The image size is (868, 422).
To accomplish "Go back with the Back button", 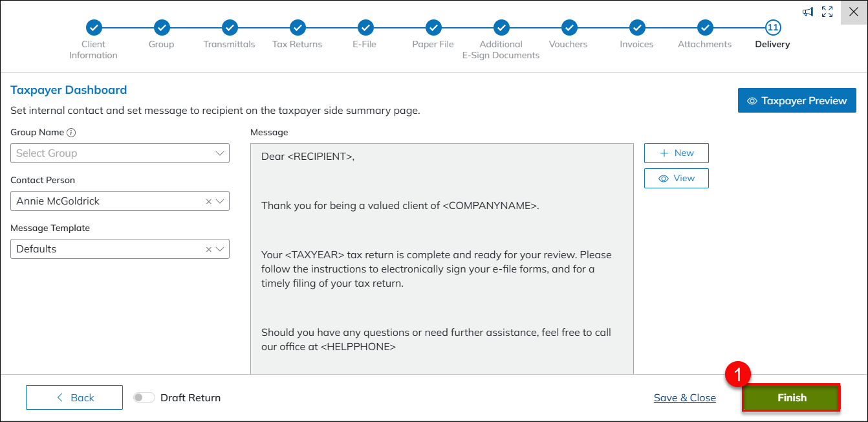I will (74, 397).
